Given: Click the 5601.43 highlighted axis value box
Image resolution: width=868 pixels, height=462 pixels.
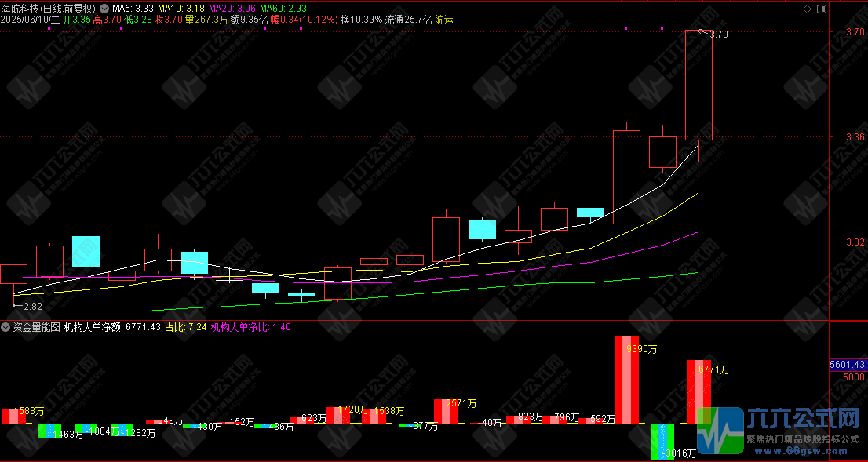Looking at the screenshot, I should point(847,365).
